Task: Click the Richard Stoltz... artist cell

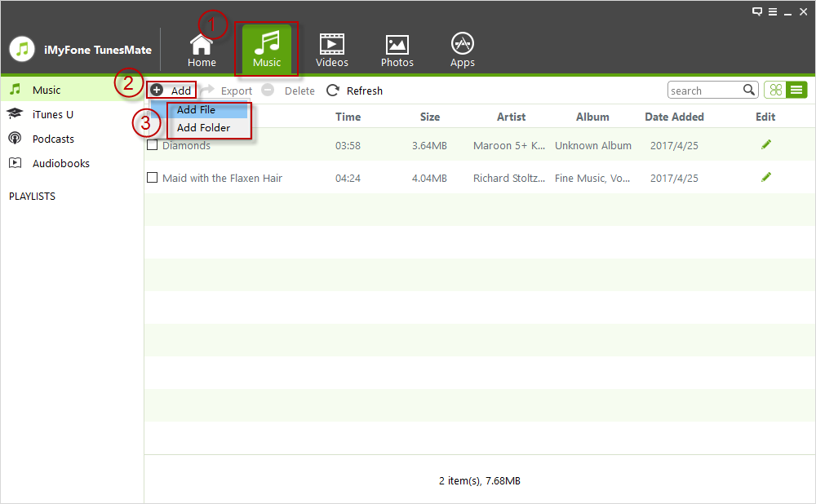Action: pyautogui.click(x=509, y=178)
